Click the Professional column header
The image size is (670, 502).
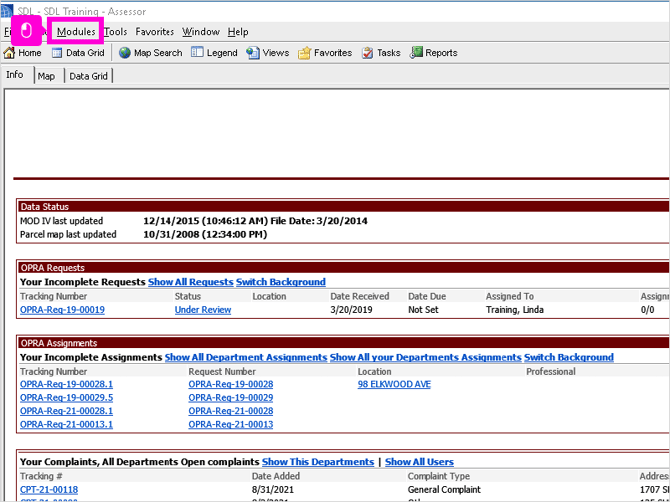click(551, 372)
